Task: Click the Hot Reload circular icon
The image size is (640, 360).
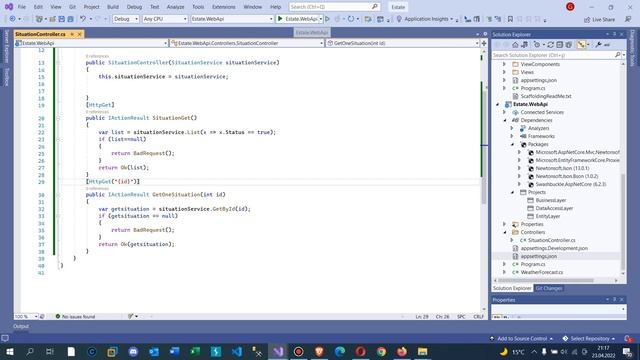Action: (x=351, y=19)
